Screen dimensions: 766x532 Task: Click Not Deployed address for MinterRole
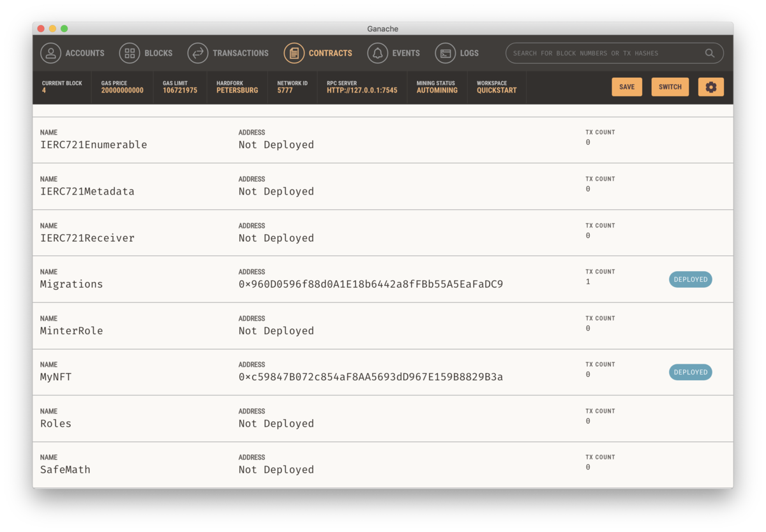pos(276,331)
